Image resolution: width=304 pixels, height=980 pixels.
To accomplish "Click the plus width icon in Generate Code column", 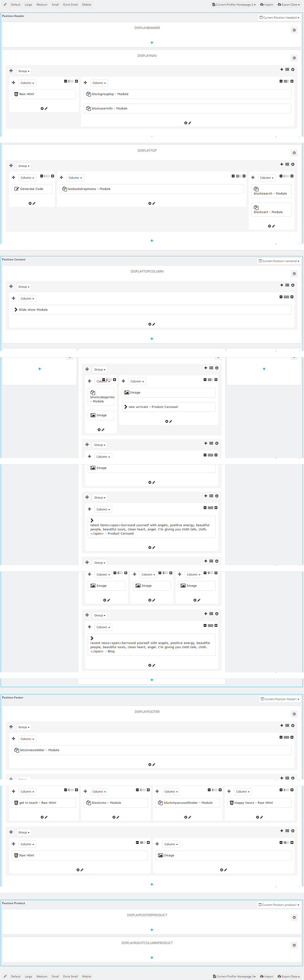I will [53, 176].
